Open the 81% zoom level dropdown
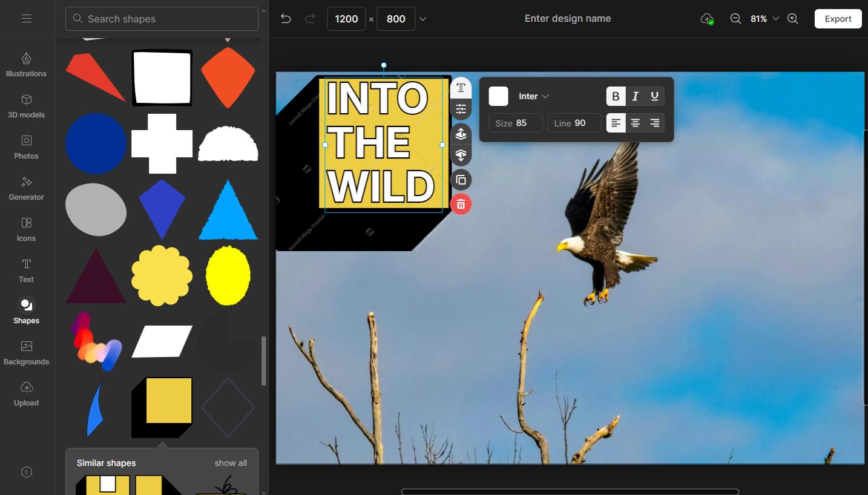The width and height of the screenshot is (868, 495). pos(764,19)
